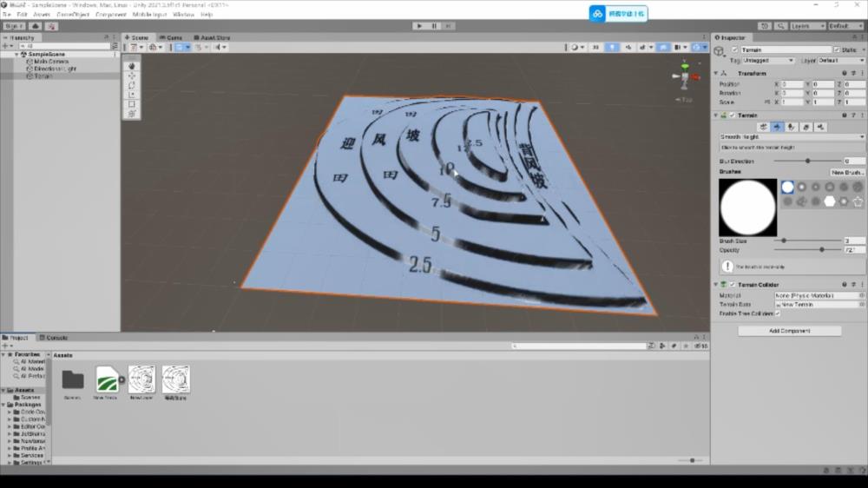This screenshot has width=868, height=488.
Task: Click the Add Component button
Action: coord(789,331)
